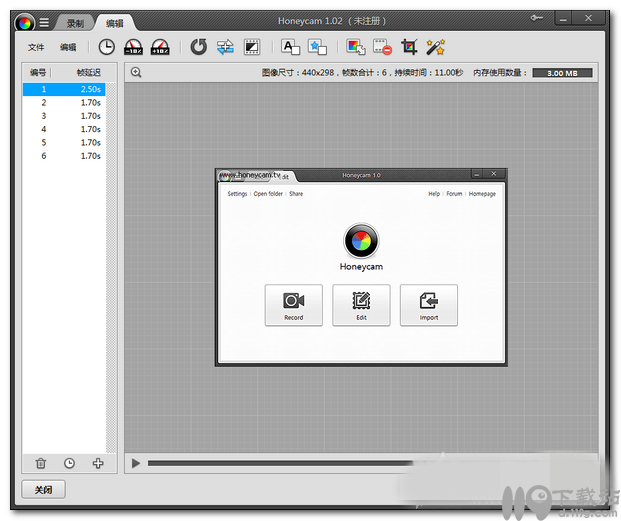The height and width of the screenshot is (521, 621).
Task: Click the trash delete frame icon
Action: pos(41,463)
